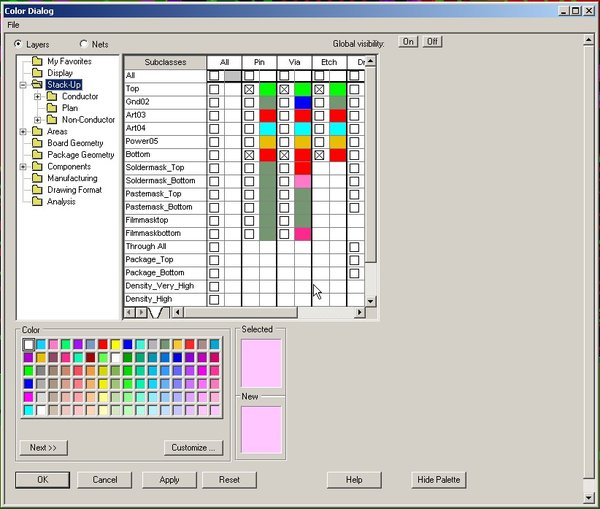Open the File menu
This screenshot has height=509, width=600.
tap(13, 25)
